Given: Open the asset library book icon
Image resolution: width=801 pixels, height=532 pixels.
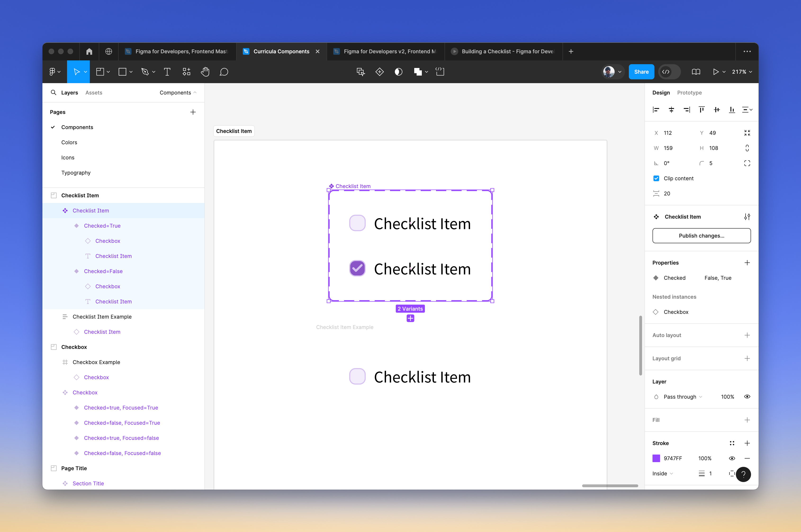Looking at the screenshot, I should coord(696,72).
